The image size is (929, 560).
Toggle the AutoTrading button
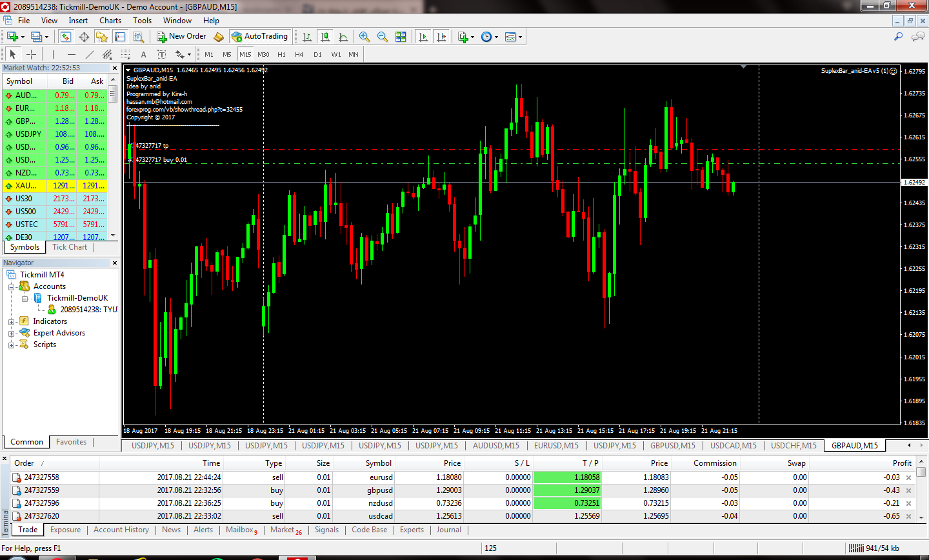[259, 36]
